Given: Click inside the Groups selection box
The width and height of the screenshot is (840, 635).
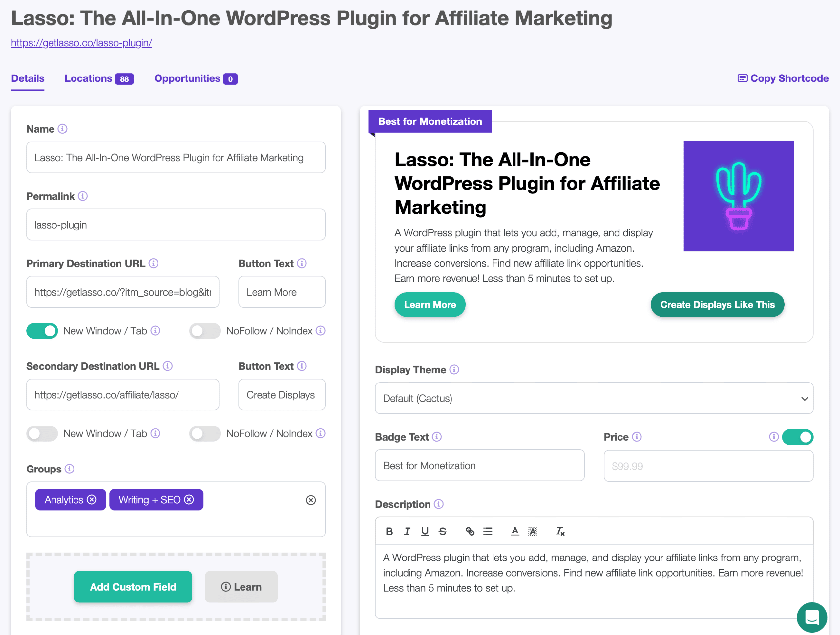Looking at the screenshot, I should pyautogui.click(x=176, y=509).
